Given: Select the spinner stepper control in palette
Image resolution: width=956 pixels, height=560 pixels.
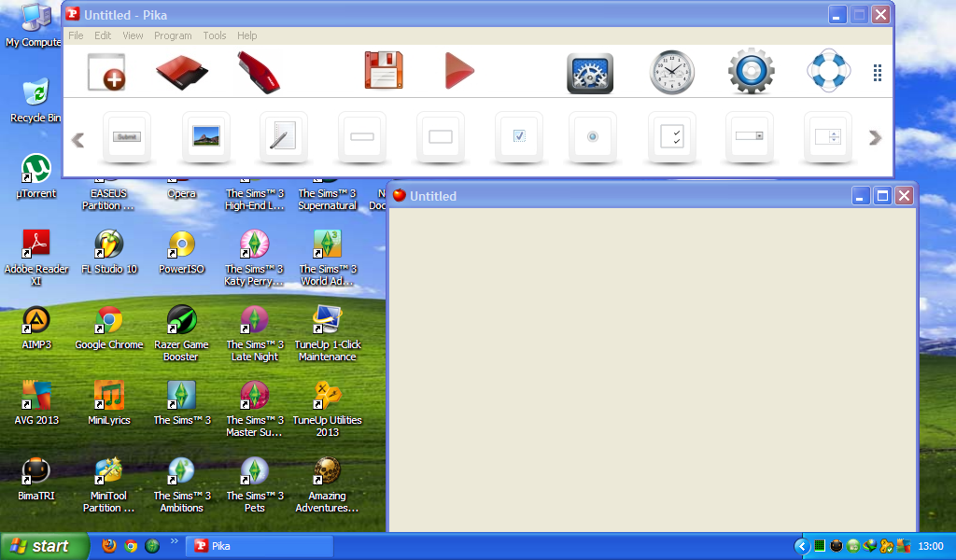Looking at the screenshot, I should click(828, 137).
